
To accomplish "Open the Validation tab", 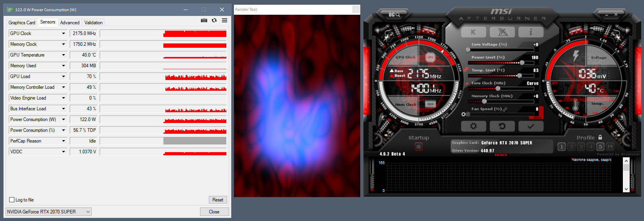I will click(x=94, y=23).
